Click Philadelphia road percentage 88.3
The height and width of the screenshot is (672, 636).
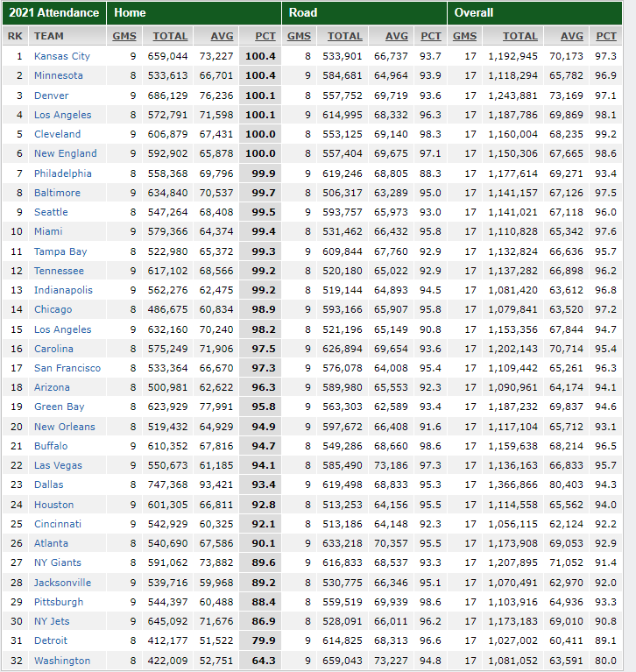430,173
